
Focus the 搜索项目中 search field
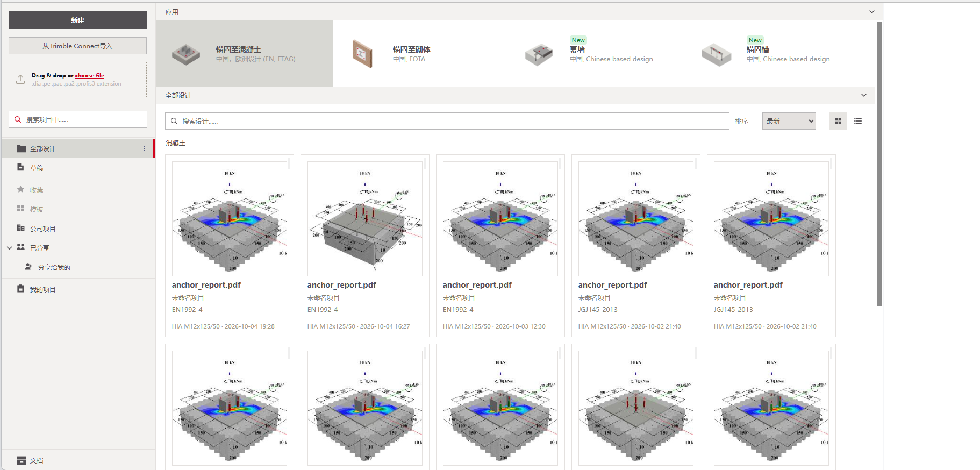tap(78, 119)
